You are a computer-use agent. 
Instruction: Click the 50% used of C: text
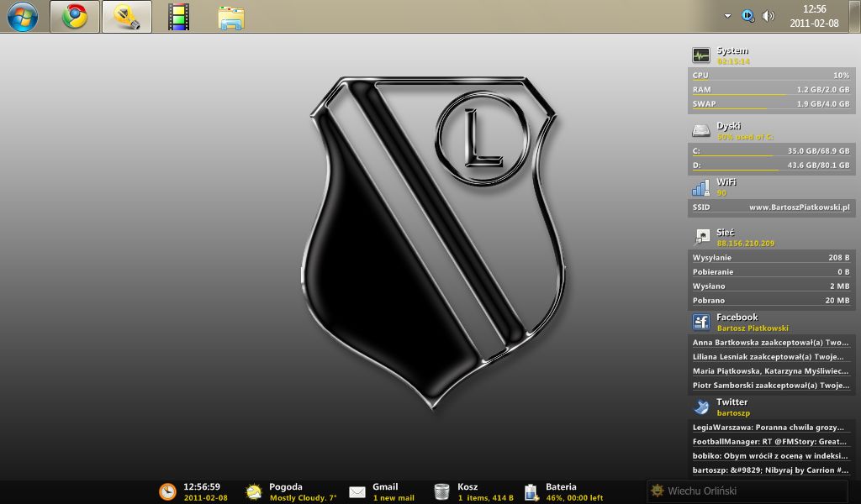tap(745, 137)
